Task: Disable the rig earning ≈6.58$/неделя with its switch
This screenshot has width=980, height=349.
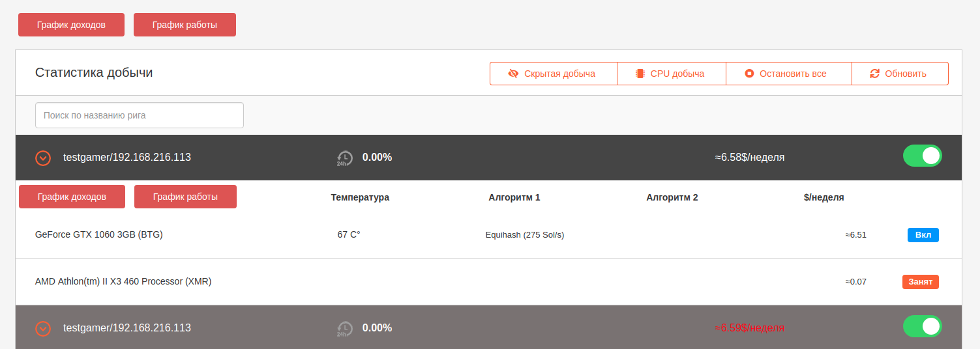Action: coord(922,156)
